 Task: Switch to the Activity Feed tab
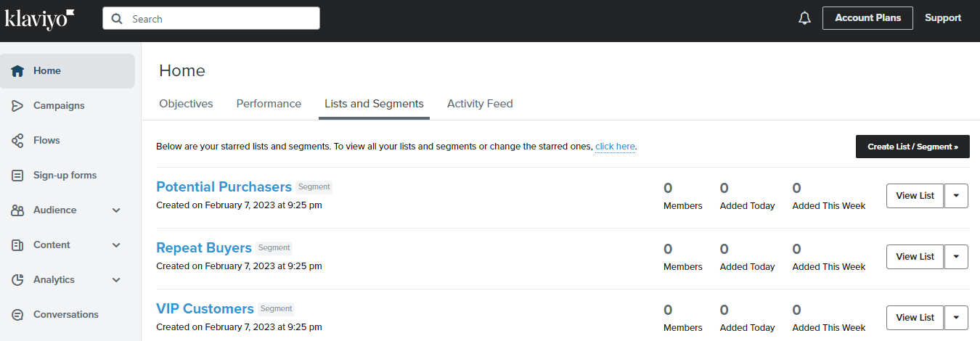pyautogui.click(x=480, y=104)
